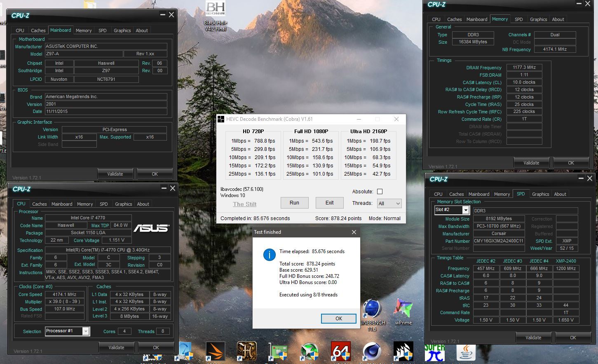
Task: Open About tab in CPU-Z SPD window
Action: pyautogui.click(x=560, y=194)
